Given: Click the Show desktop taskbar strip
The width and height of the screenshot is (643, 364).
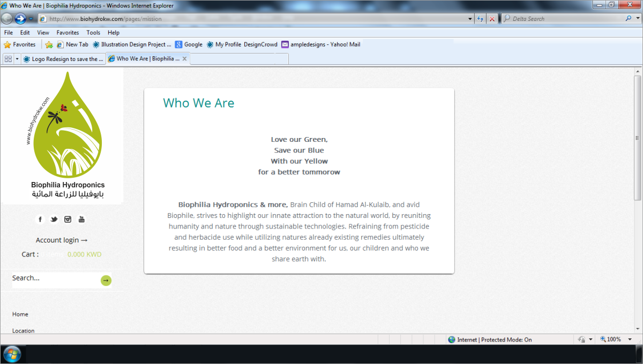Looking at the screenshot, I should pyautogui.click(x=639, y=354).
